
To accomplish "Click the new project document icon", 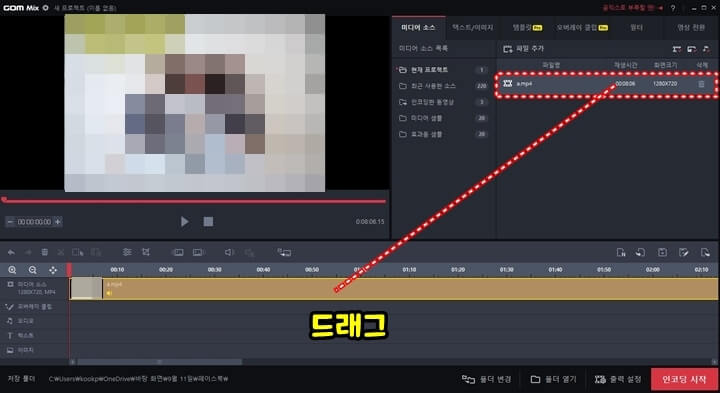I will 621,252.
